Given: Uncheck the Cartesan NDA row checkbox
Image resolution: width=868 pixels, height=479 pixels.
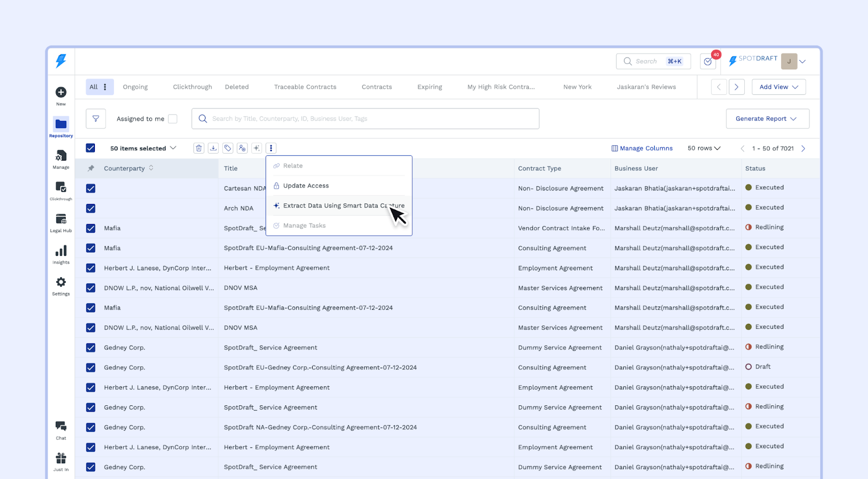Looking at the screenshot, I should 91,188.
